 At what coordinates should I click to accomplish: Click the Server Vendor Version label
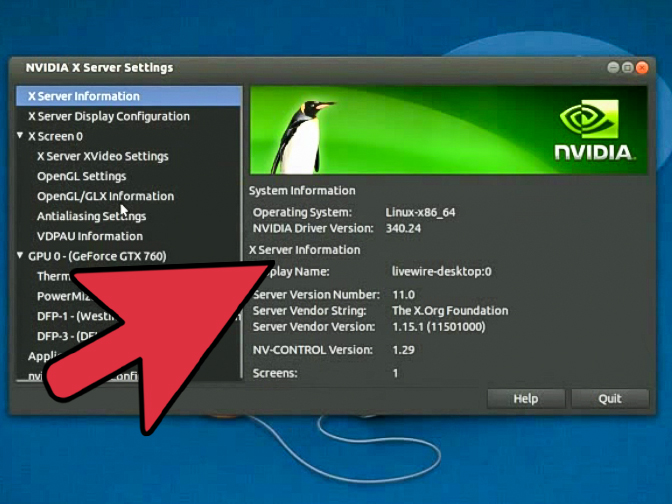click(314, 327)
